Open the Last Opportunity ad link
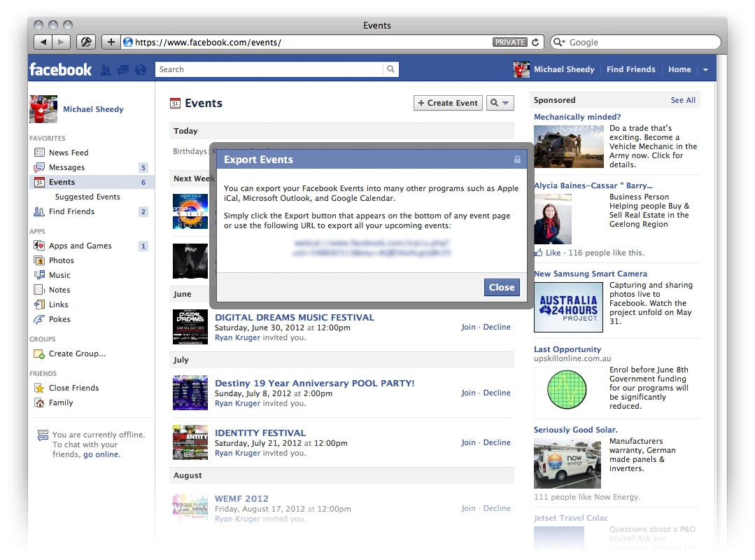Viewport: 755px width, 560px height. pos(567,349)
